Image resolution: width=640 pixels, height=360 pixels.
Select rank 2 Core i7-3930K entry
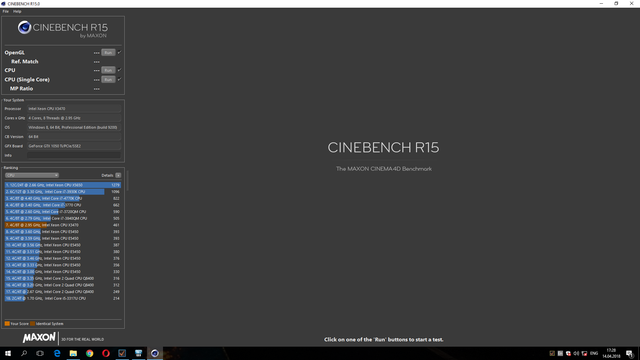click(63, 191)
